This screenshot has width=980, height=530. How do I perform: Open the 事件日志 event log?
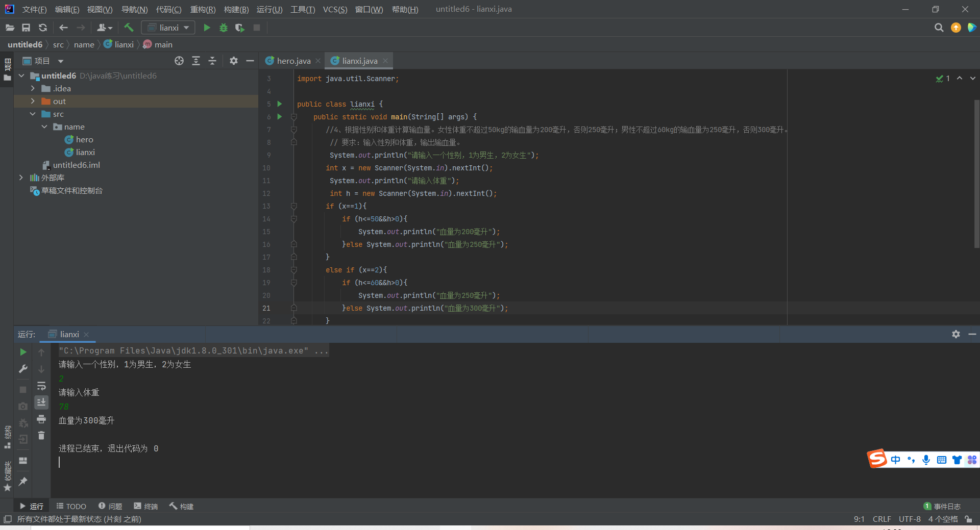pos(942,506)
